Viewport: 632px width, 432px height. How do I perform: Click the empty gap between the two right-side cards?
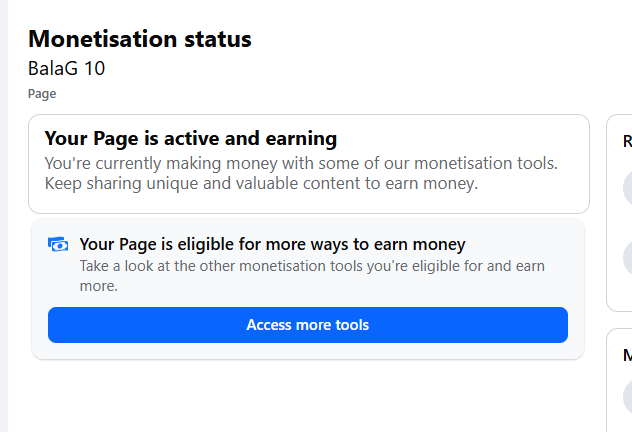point(620,320)
